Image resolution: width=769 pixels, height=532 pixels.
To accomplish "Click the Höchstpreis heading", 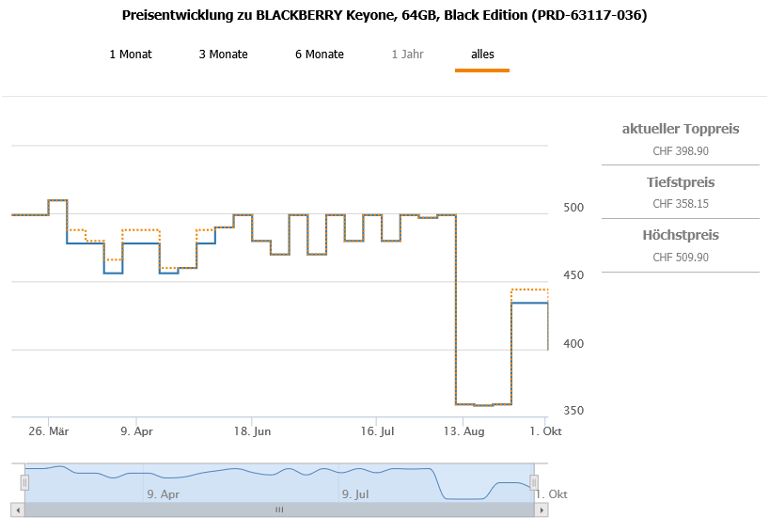I will coord(681,235).
